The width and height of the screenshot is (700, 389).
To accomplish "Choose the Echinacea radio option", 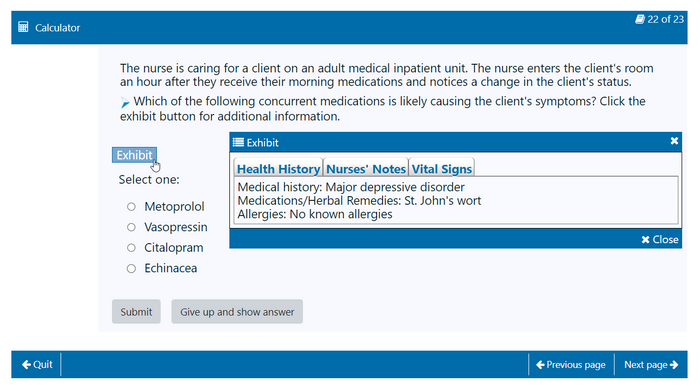I will pyautogui.click(x=131, y=268).
